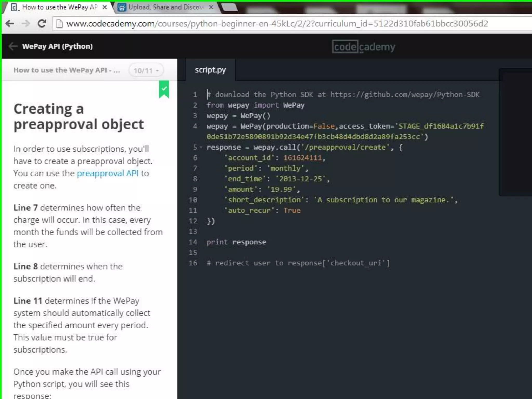Open a new browser tab
532x399 pixels.
pyautogui.click(x=229, y=7)
